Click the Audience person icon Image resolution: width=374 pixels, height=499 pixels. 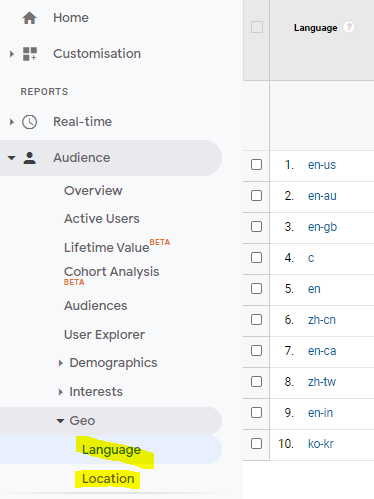coord(29,158)
